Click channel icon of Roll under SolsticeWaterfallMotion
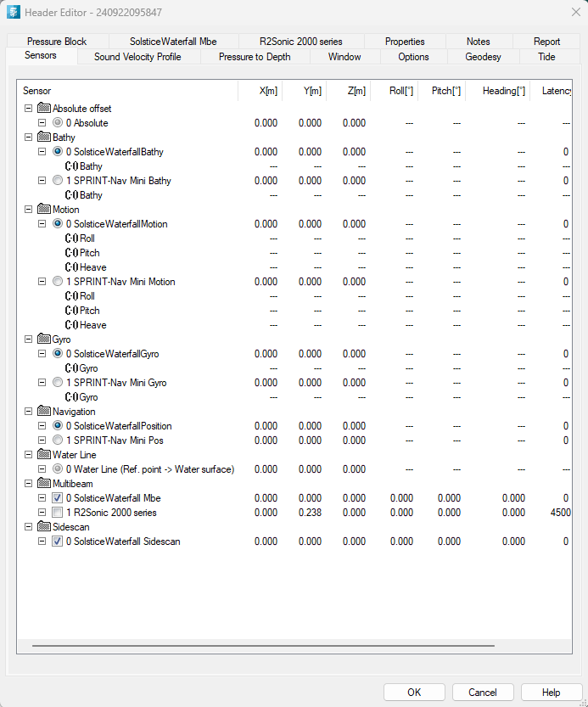The width and height of the screenshot is (588, 707). [x=71, y=238]
